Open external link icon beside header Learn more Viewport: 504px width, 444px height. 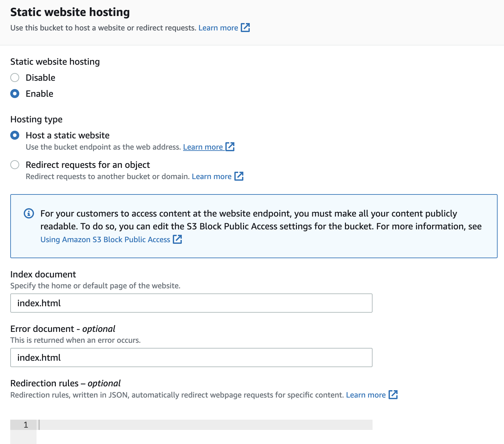pyautogui.click(x=245, y=28)
